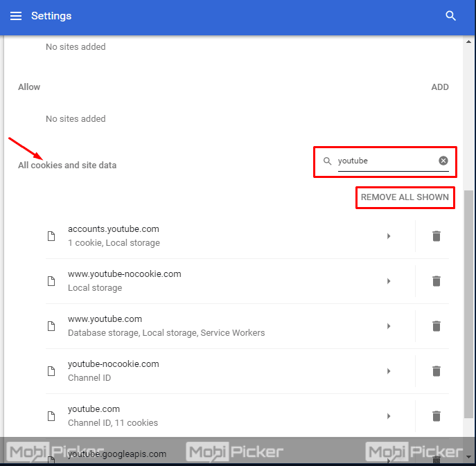476x466 pixels.
Task: Click ADD next to Allow
Action: (440, 87)
